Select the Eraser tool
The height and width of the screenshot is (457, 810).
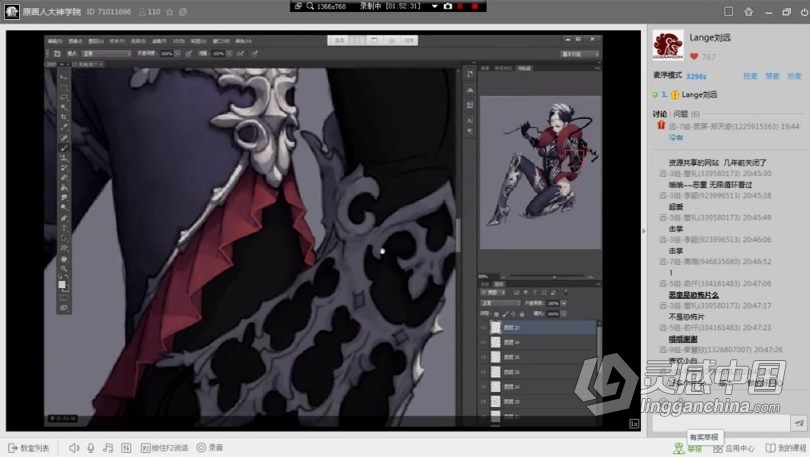tap(64, 178)
